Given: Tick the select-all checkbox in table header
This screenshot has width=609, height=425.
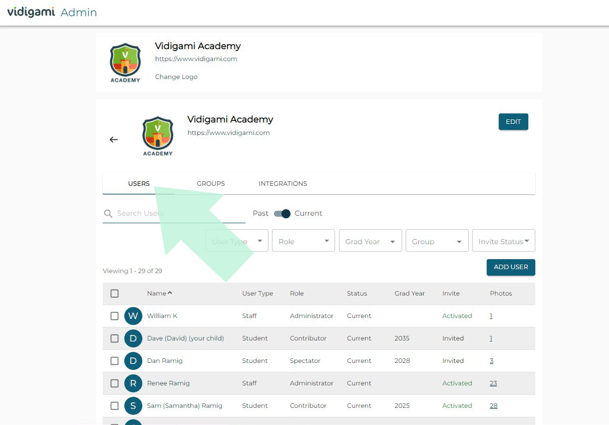Looking at the screenshot, I should point(114,293).
